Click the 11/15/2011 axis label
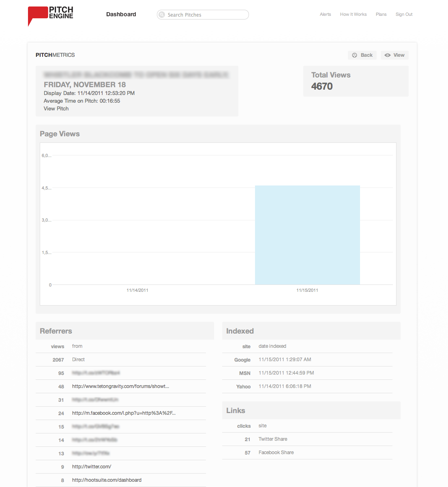The image size is (448, 487). 307,290
